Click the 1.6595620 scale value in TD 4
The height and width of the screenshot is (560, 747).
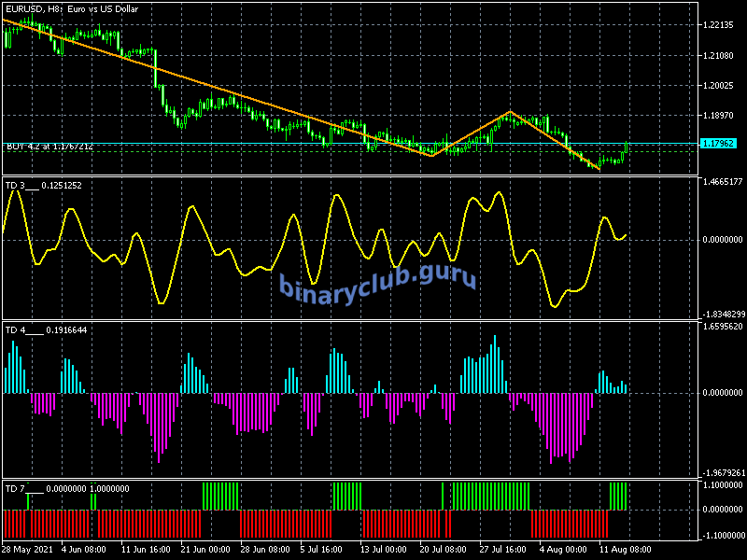pyautogui.click(x=722, y=327)
